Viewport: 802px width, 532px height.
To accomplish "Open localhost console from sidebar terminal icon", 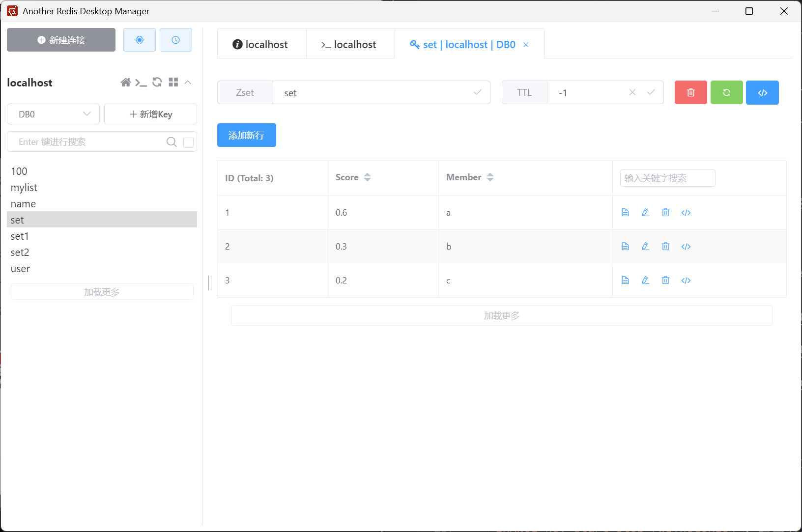I will (141, 83).
